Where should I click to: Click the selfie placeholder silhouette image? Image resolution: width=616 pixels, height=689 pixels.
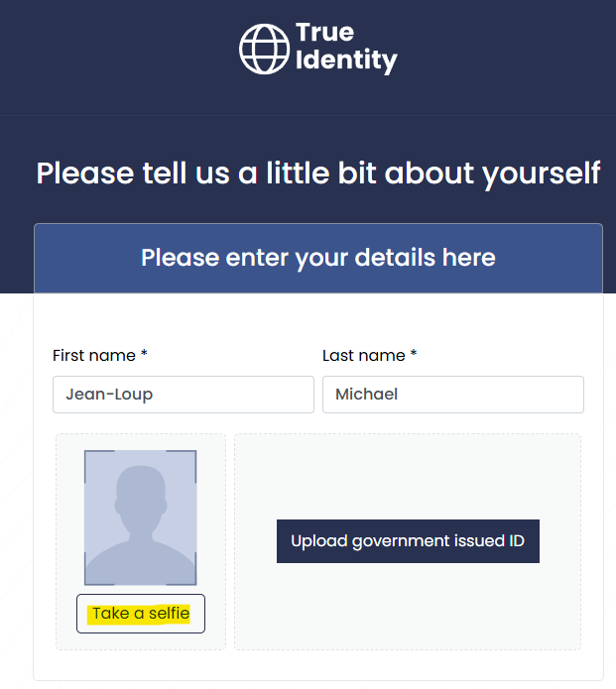coord(140,517)
